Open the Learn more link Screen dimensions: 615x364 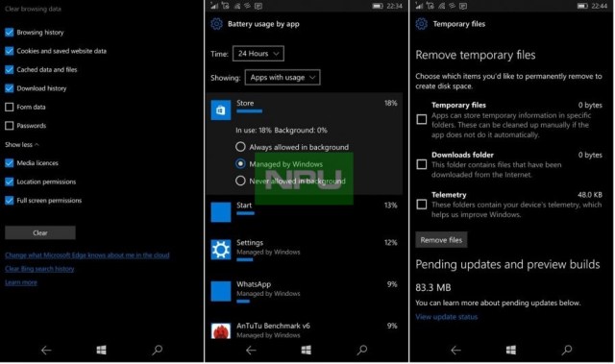pos(21,282)
